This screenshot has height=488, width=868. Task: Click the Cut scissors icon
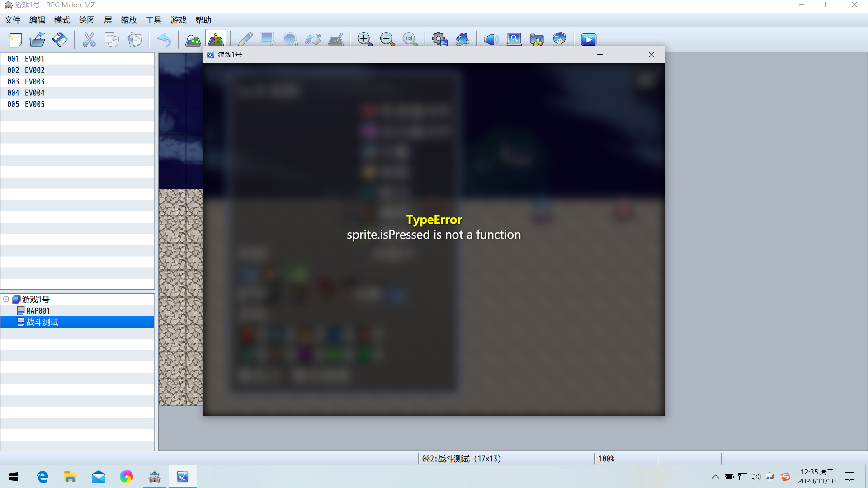89,40
